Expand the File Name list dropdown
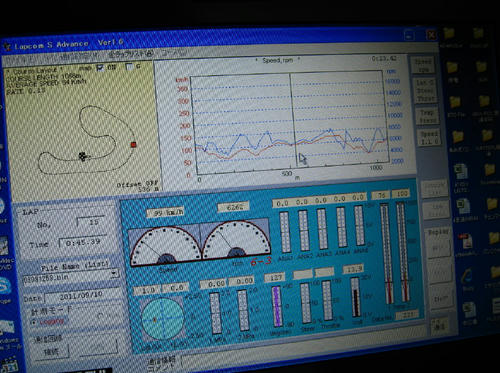This screenshot has width=500, height=373. 114,274
